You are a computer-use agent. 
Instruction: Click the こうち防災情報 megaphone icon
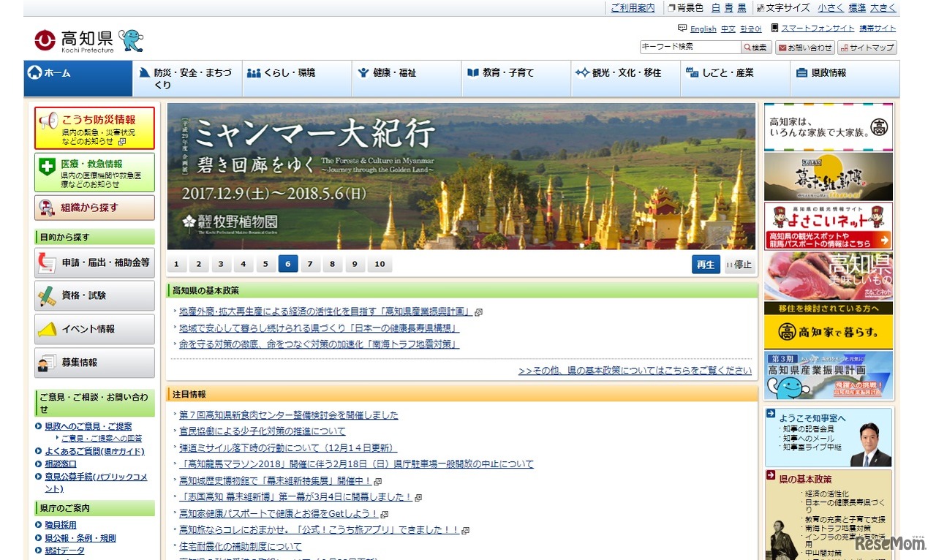click(49, 122)
